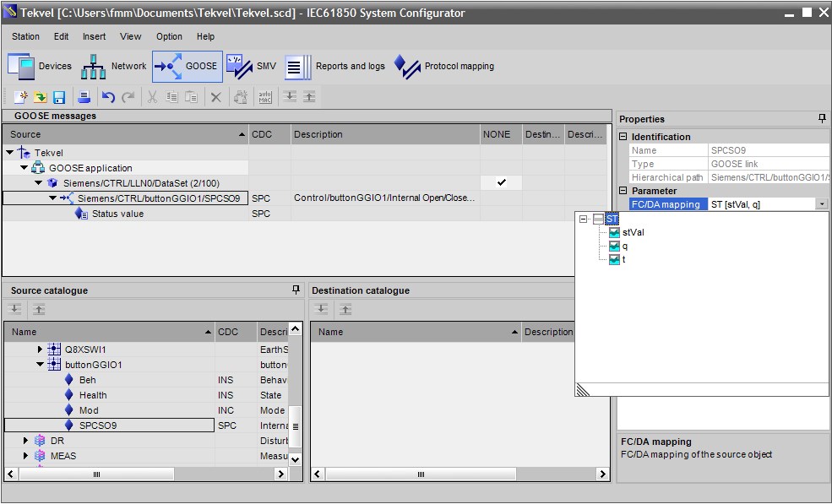Expand the DR node in Source catalogue

[x=26, y=441]
